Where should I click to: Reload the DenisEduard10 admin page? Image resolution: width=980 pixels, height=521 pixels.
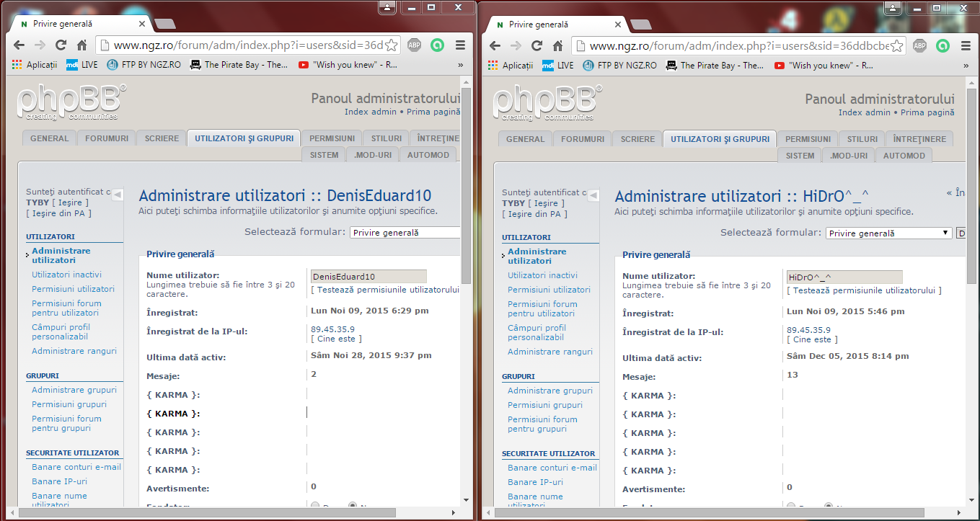61,45
